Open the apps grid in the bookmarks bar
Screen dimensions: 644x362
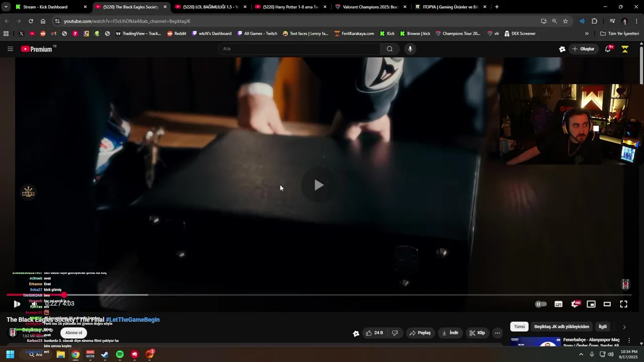[6, 34]
